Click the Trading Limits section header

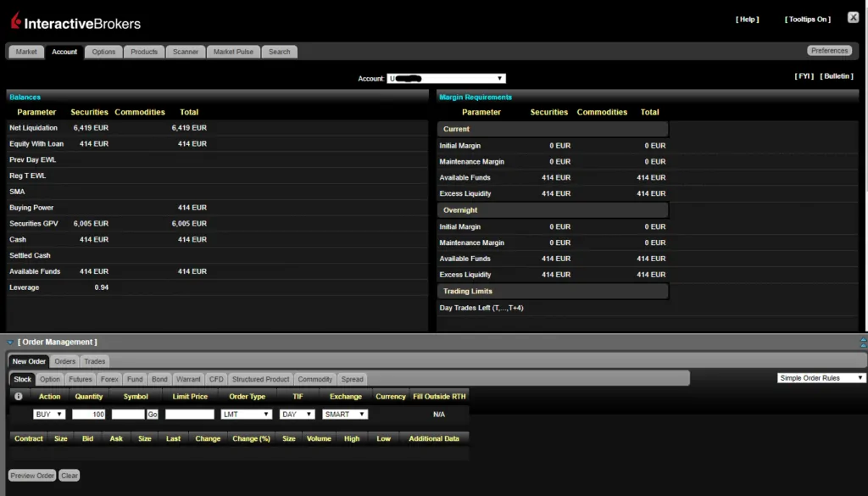(553, 291)
